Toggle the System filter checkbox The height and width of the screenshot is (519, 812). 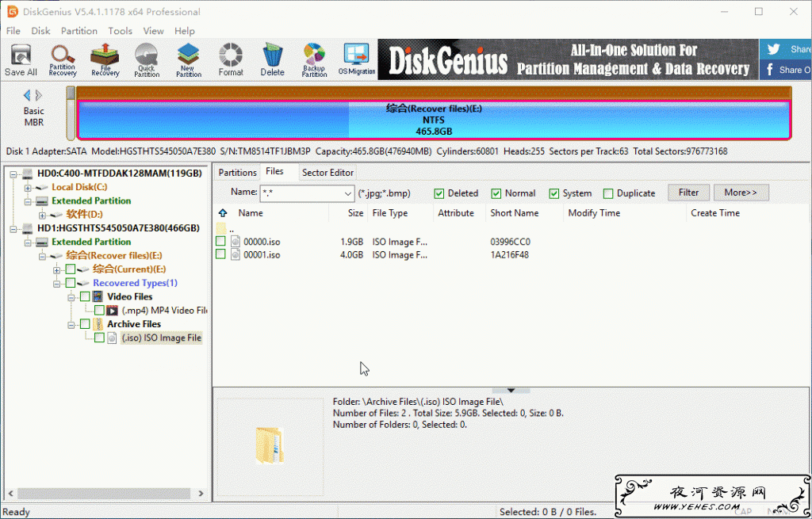(x=554, y=193)
